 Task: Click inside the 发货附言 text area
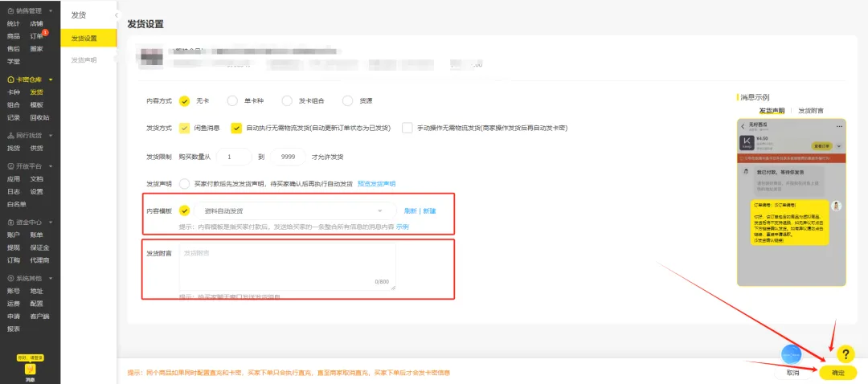click(287, 267)
